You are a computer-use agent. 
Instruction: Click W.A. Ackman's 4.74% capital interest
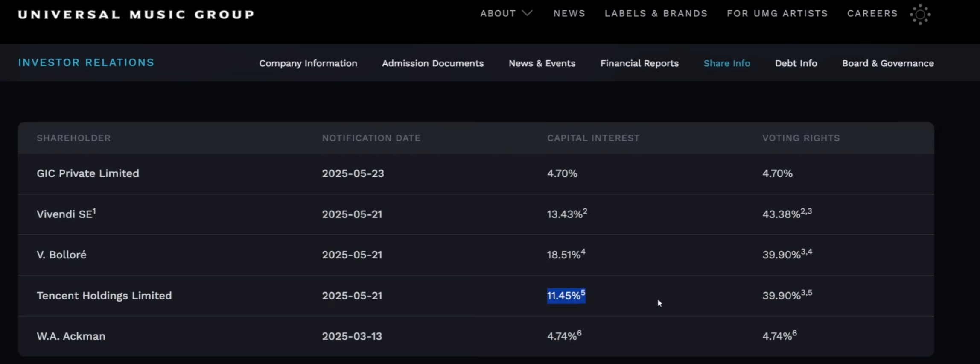tap(564, 335)
